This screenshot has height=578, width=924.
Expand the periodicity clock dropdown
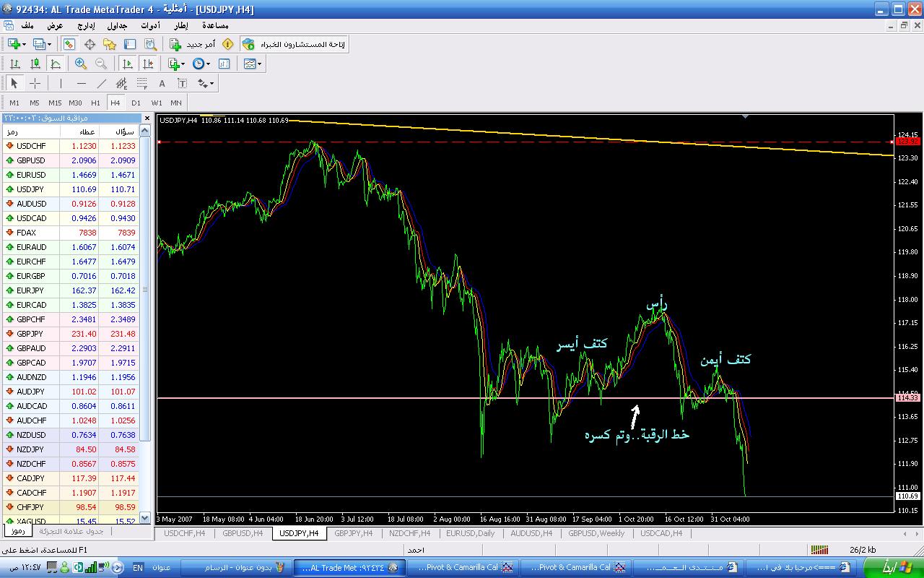coord(201,64)
